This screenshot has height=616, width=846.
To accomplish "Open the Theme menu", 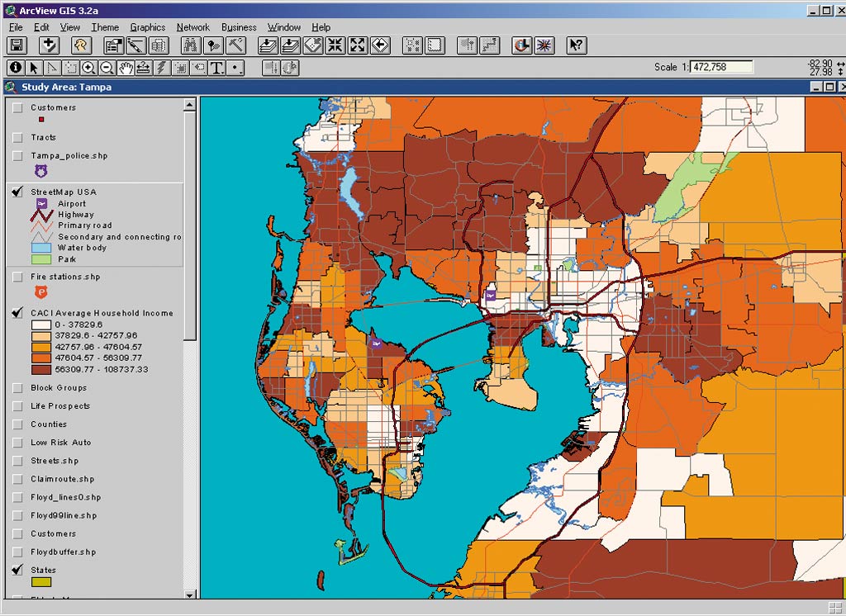I will [105, 27].
